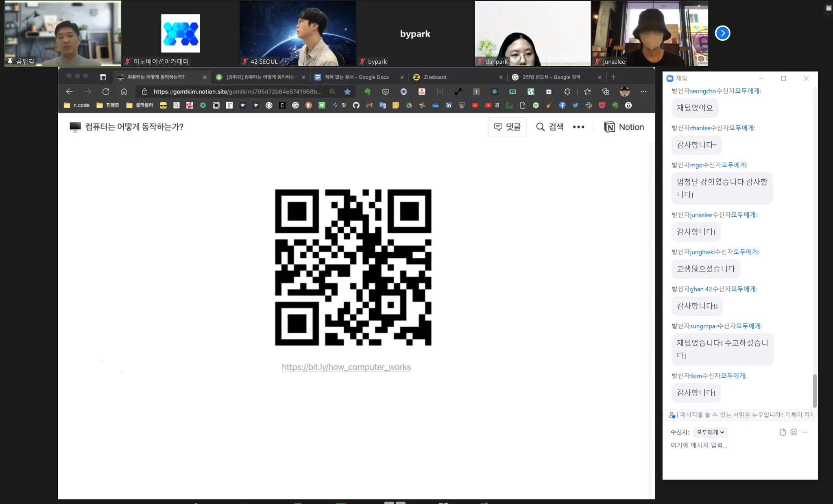
Task: Click the GitHub bookmark icon
Action: coord(356,105)
